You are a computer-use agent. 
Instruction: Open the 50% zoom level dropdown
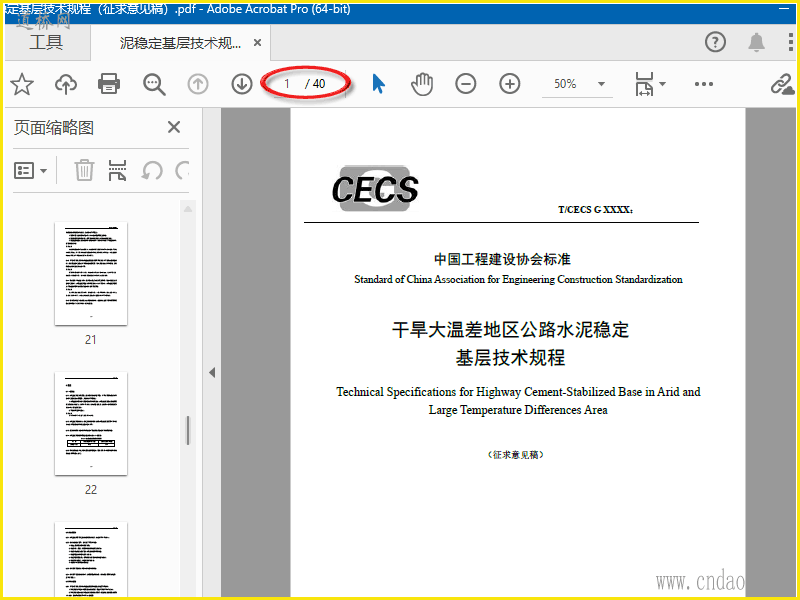pyautogui.click(x=602, y=84)
